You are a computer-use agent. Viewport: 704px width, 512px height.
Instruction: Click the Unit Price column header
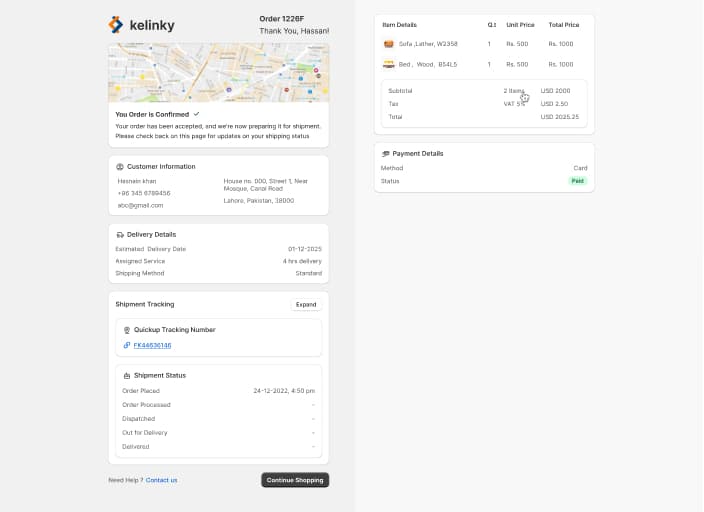pyautogui.click(x=520, y=25)
